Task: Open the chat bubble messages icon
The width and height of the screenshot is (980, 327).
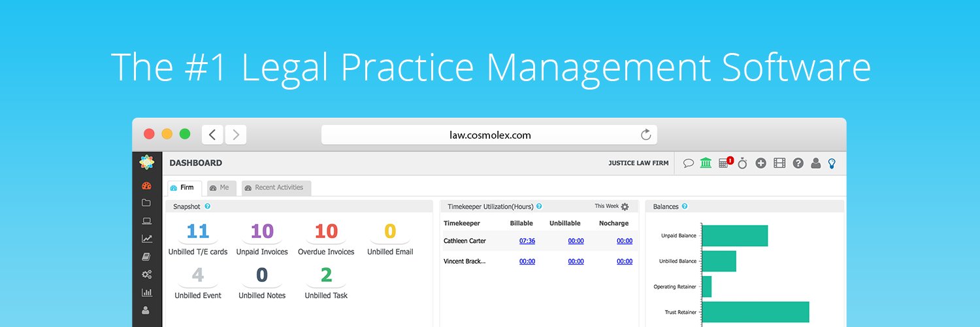Action: click(688, 163)
